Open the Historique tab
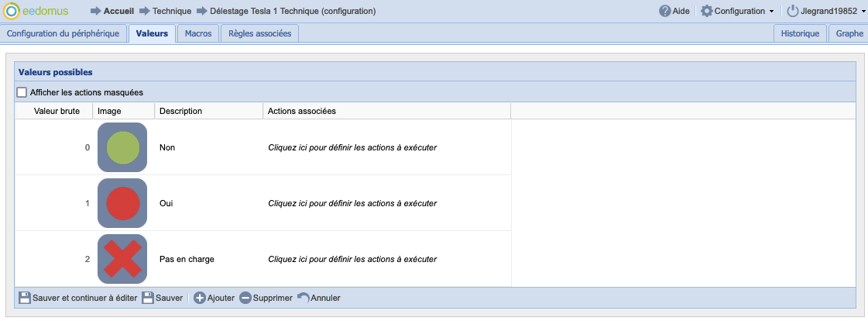The width and height of the screenshot is (868, 321). pyautogui.click(x=800, y=33)
